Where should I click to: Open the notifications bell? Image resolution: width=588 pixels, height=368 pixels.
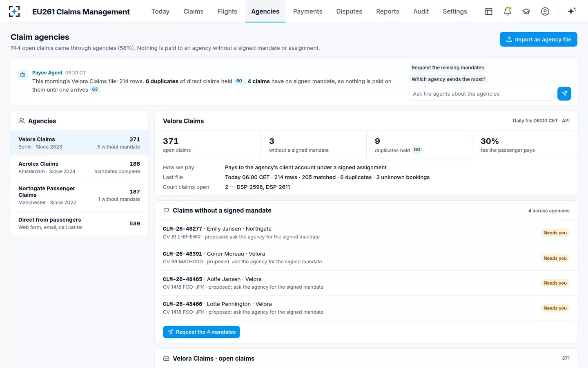pyautogui.click(x=508, y=11)
